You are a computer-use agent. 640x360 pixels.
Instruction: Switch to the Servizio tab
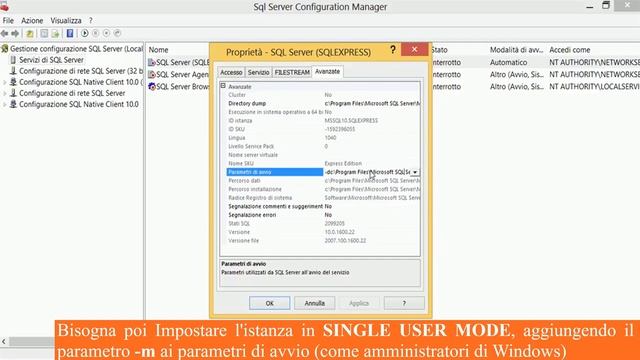(258, 72)
